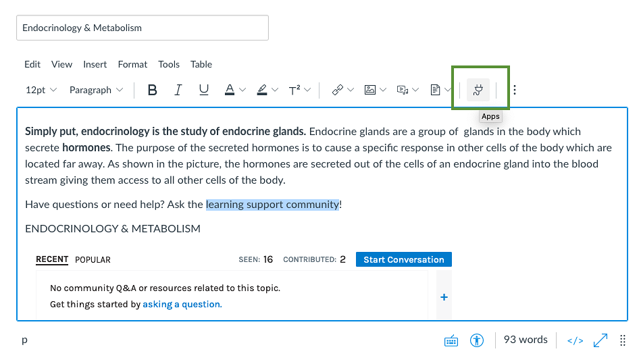The height and width of the screenshot is (364, 639).
Task: Open the keyboard shortcuts icon
Action: 451,341
